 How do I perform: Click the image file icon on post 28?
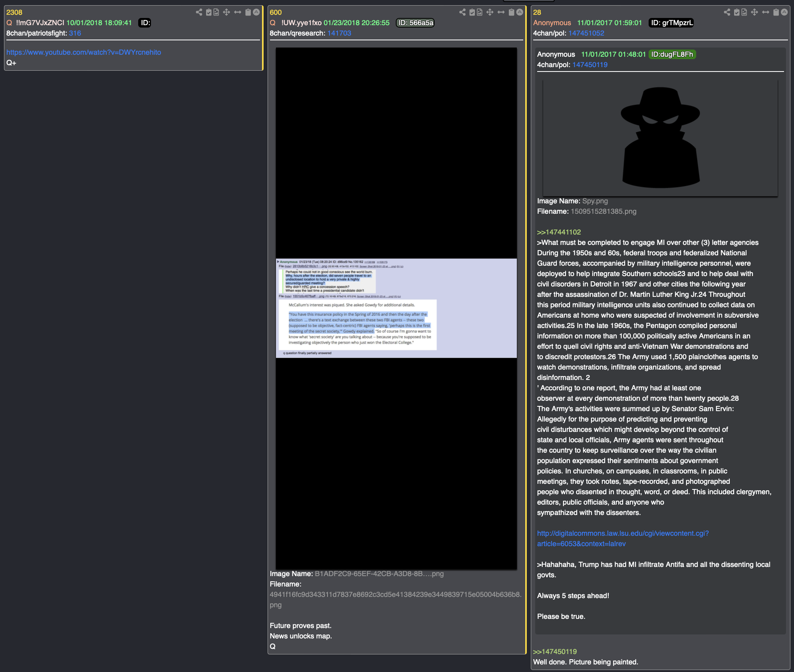pos(744,12)
